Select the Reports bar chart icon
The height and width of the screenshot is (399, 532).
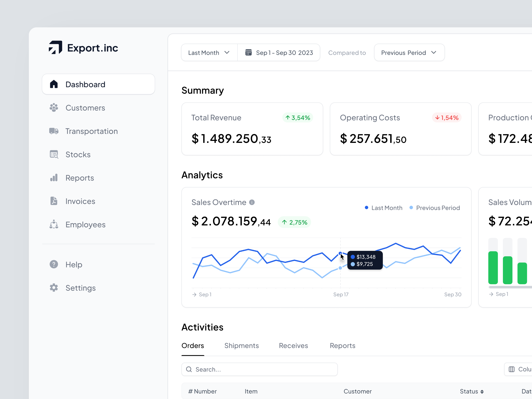(53, 178)
